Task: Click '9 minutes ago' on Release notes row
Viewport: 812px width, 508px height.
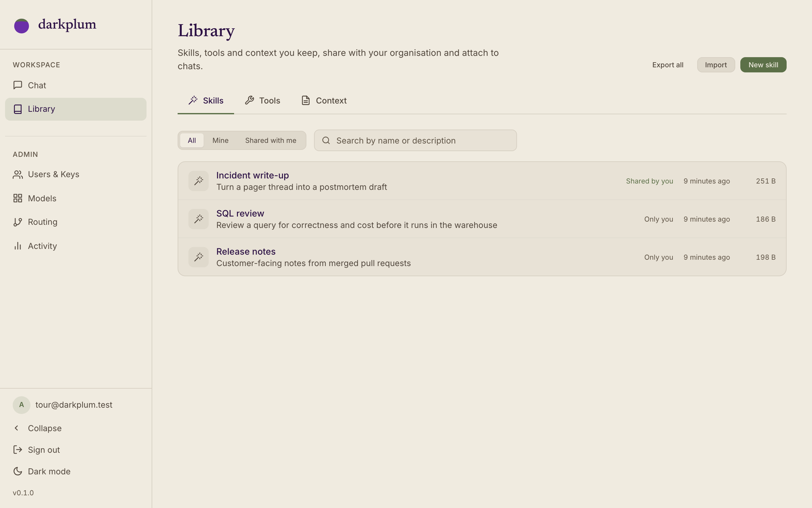Action: [707, 257]
